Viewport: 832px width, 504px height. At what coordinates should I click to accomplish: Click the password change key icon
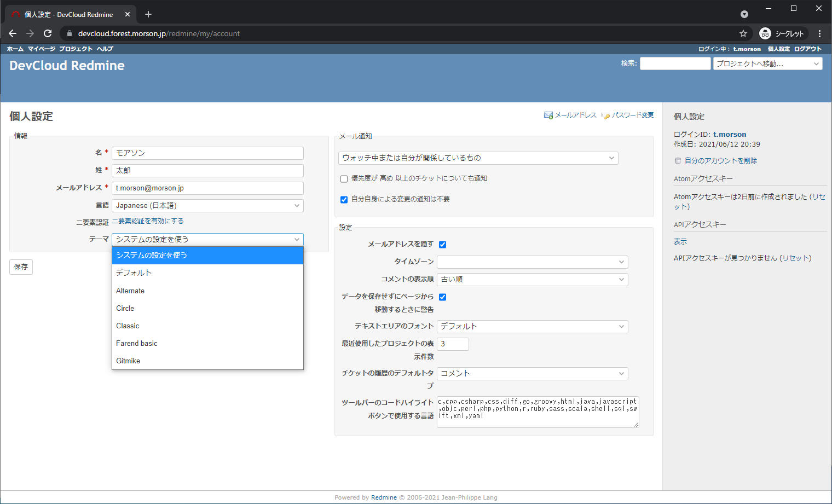(605, 115)
